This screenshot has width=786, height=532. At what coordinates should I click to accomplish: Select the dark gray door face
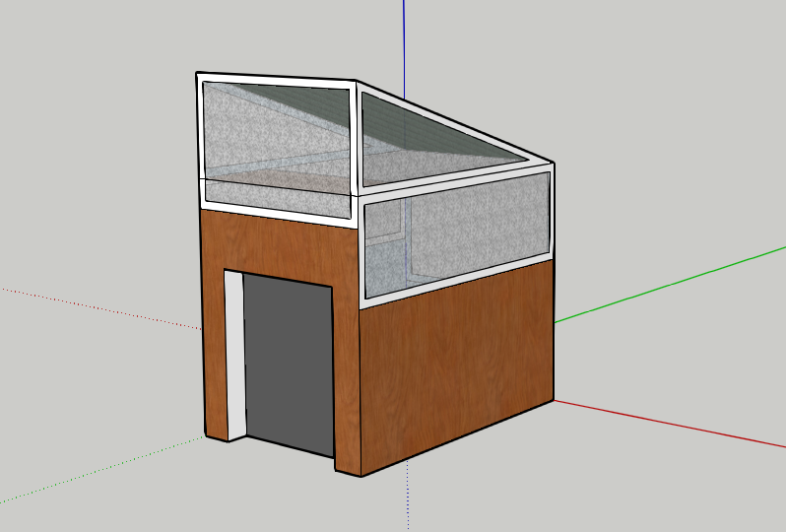pyautogui.click(x=289, y=364)
